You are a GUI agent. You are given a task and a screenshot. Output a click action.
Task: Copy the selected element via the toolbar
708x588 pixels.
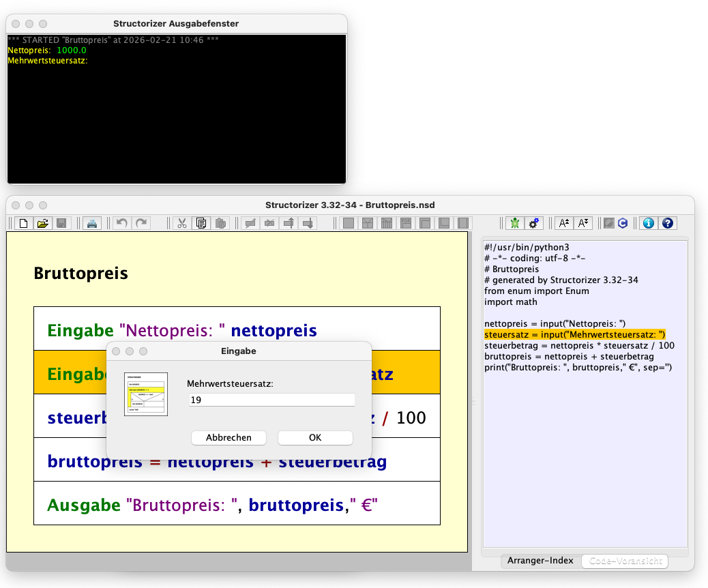201,223
